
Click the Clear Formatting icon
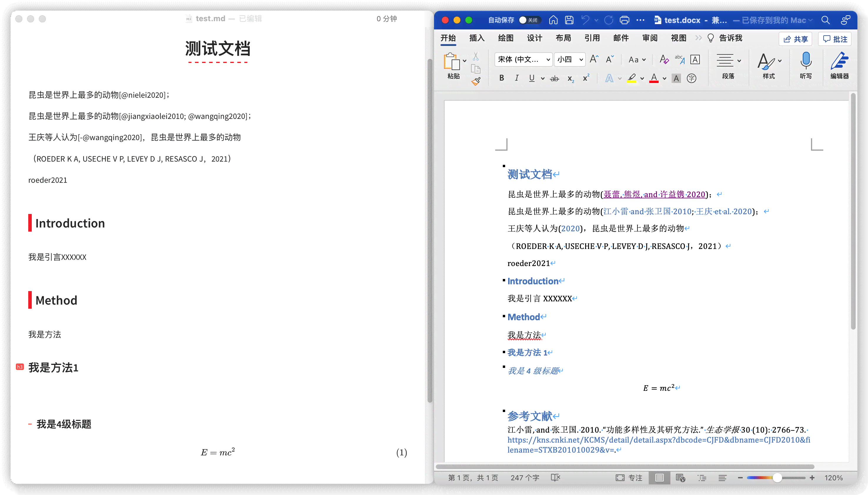coord(664,59)
